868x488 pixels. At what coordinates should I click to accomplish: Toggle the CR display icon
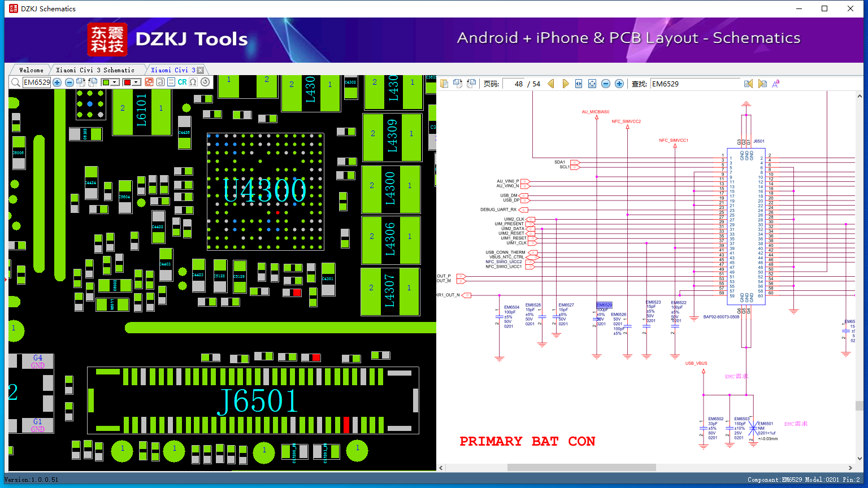182,82
